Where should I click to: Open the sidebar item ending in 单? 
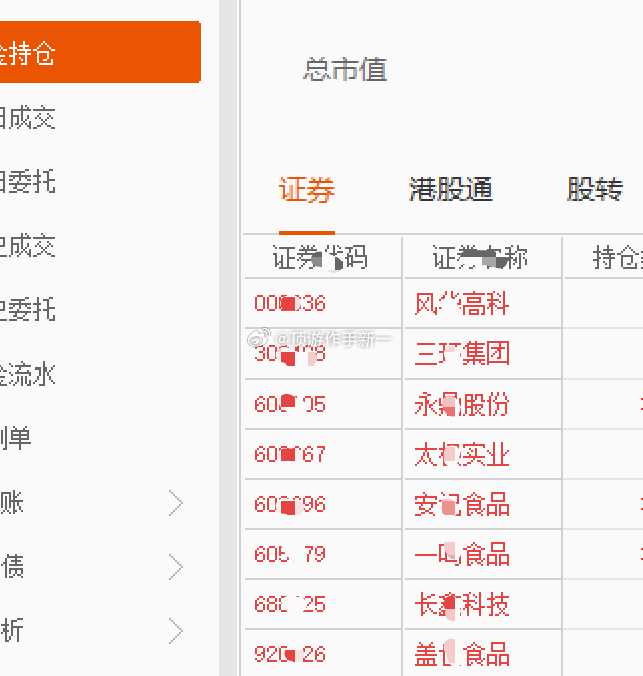(x=16, y=438)
